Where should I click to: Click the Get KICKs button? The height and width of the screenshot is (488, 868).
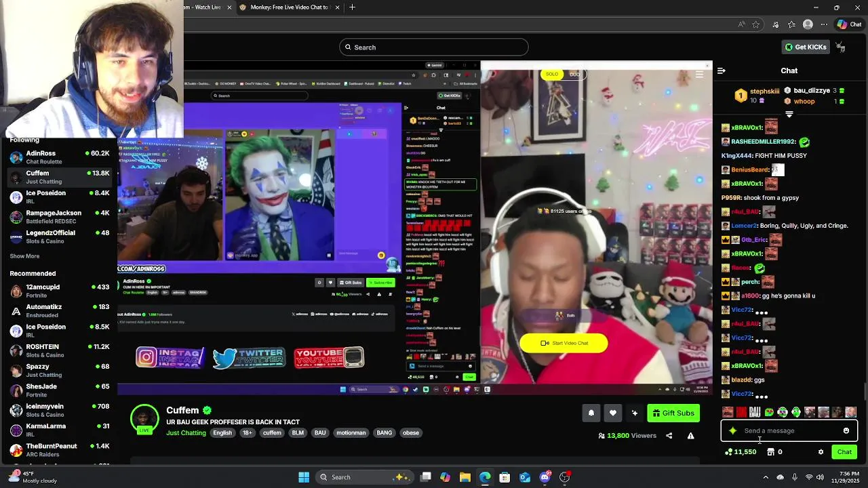click(806, 47)
